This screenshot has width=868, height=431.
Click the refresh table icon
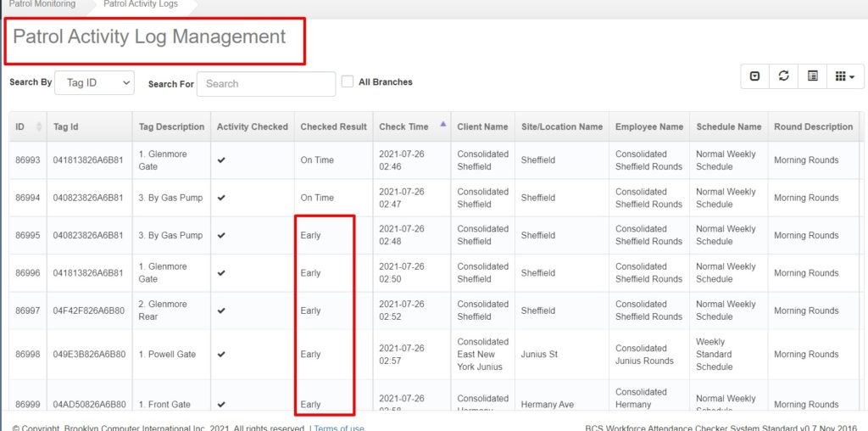[x=784, y=76]
